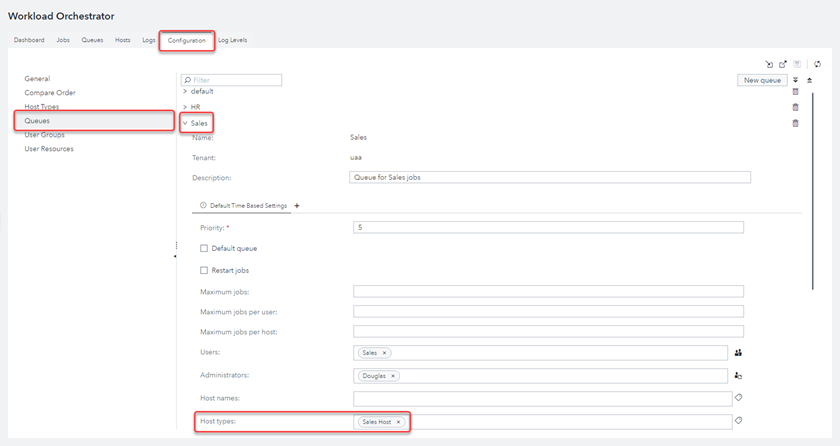Enable the Default queue checkbox

[x=204, y=248]
